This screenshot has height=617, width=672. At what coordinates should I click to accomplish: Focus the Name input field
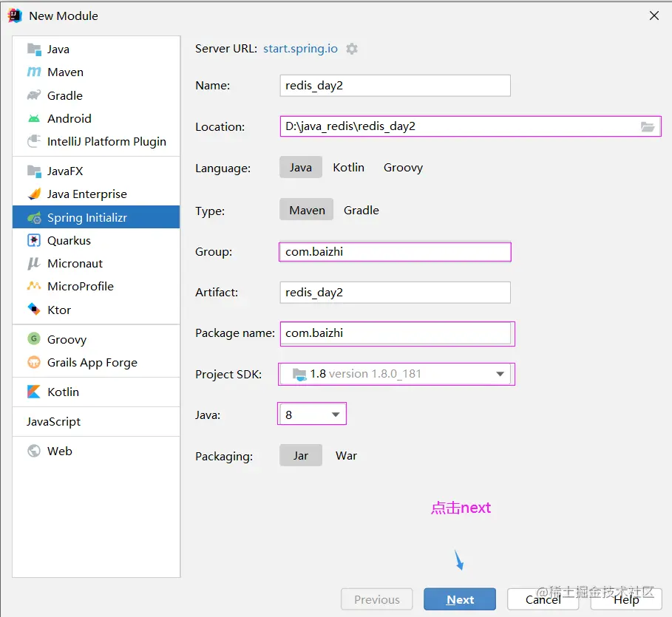point(396,86)
